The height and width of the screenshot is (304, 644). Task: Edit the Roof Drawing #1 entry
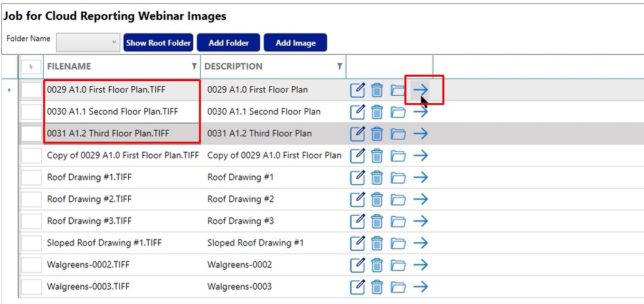[357, 178]
